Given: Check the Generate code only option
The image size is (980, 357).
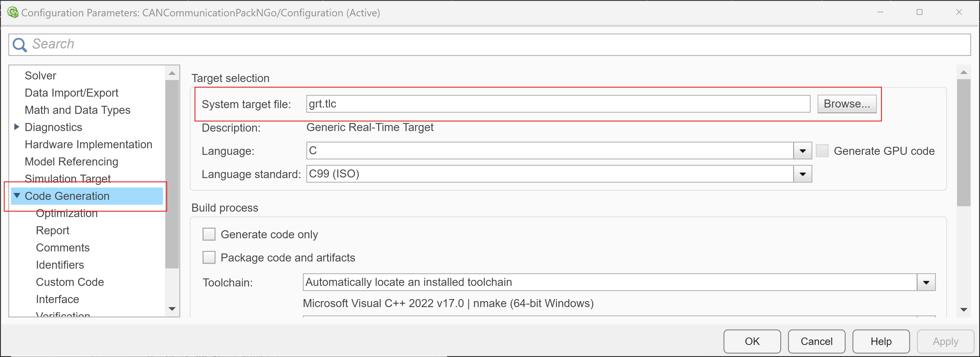Looking at the screenshot, I should point(209,234).
